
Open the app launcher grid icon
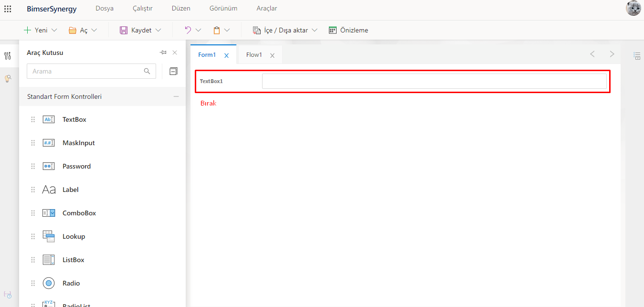8,9
